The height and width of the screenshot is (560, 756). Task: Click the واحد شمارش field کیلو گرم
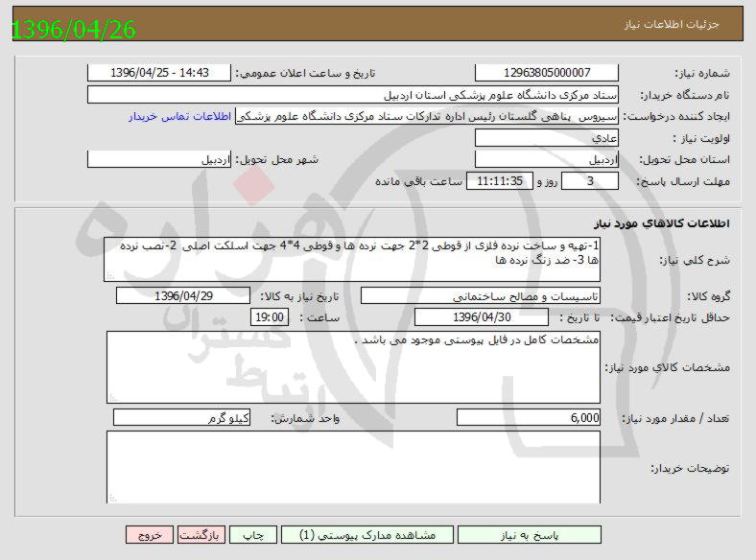[x=181, y=417]
